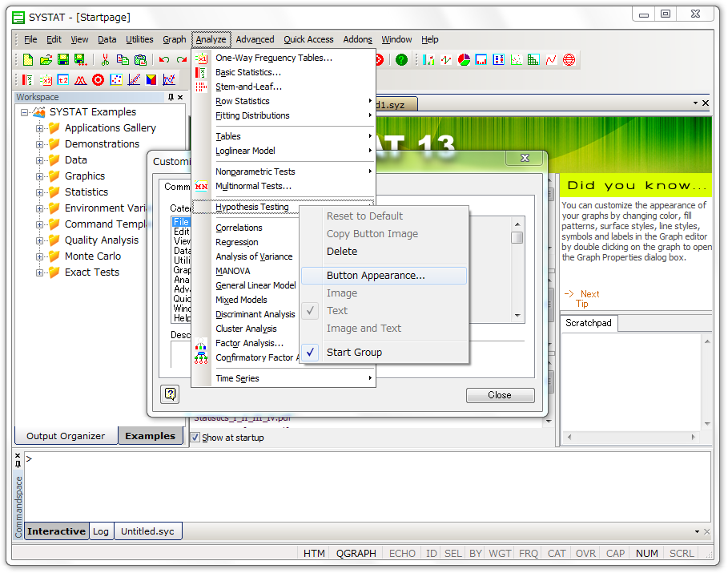
Task: Click the Scratchpad horizontal scrollbar right arrow
Action: tap(694, 437)
